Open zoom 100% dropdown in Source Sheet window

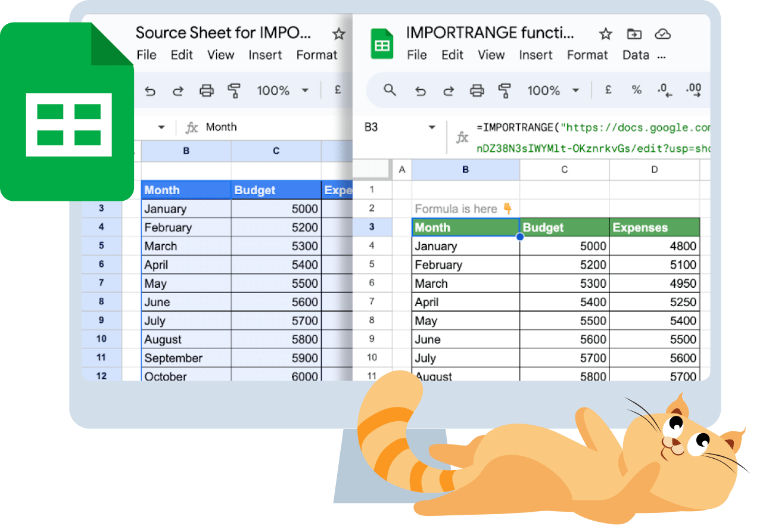(282, 91)
